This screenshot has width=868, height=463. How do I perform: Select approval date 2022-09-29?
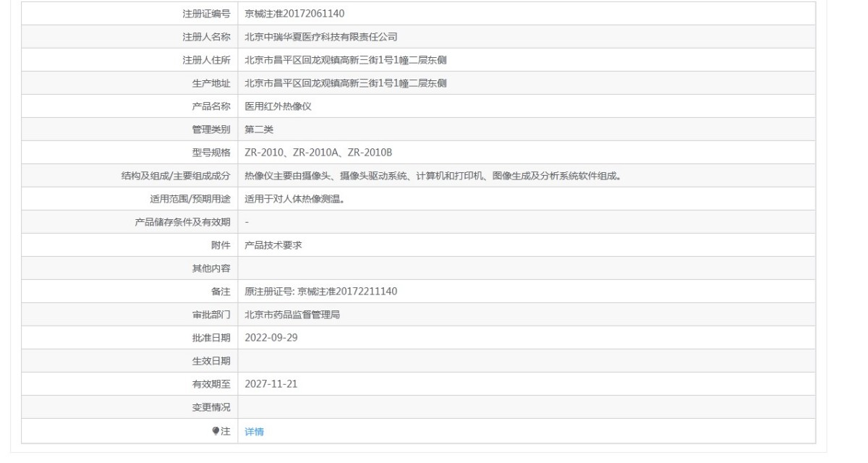coord(271,338)
